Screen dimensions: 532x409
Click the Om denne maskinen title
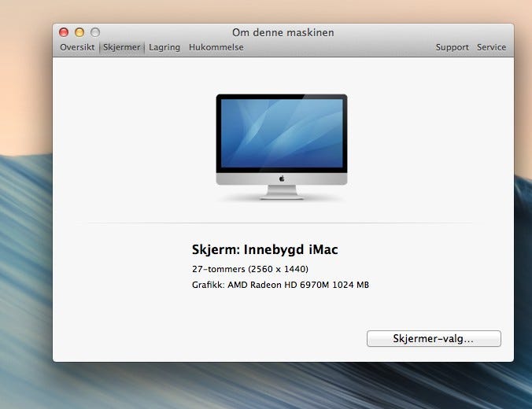pos(283,32)
